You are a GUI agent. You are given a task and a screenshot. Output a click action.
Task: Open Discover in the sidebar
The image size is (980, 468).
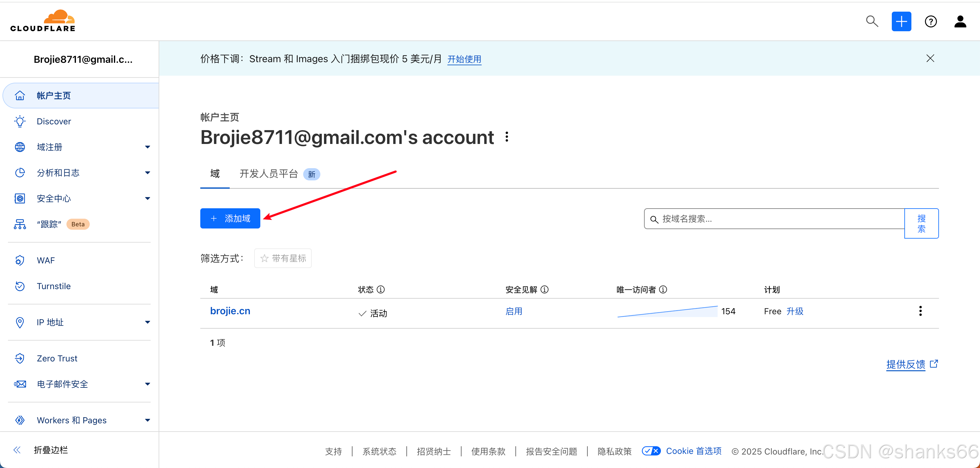pos(54,121)
